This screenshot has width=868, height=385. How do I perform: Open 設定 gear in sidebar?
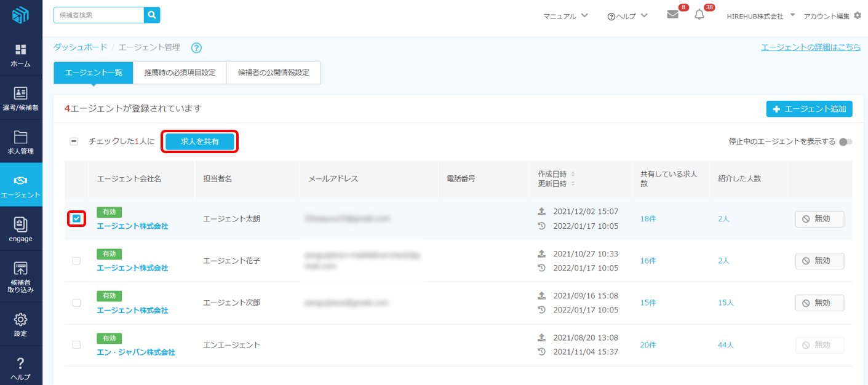pyautogui.click(x=21, y=325)
